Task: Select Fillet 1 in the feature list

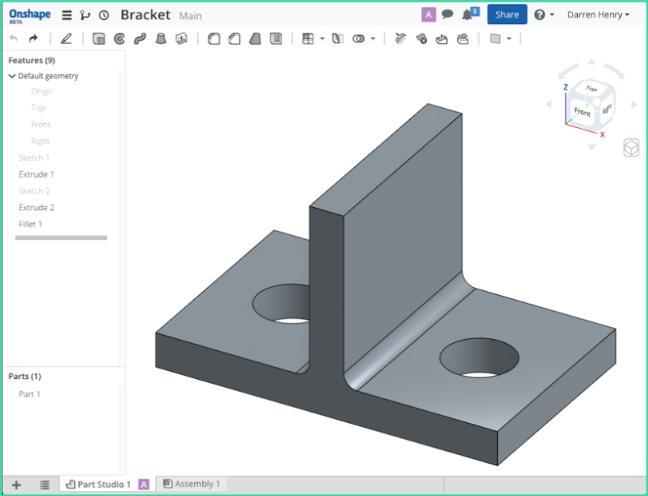Action: [30, 224]
